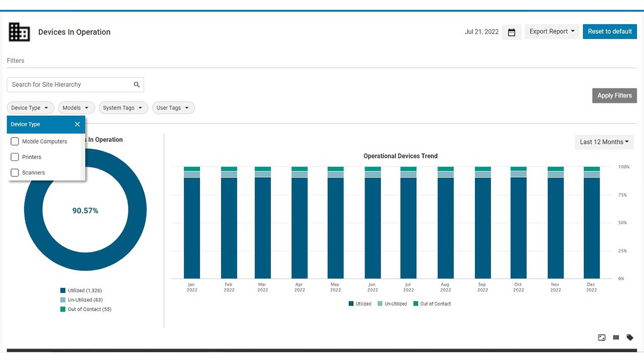Click the Oct 2022 bar in the trend chart

coord(519,223)
